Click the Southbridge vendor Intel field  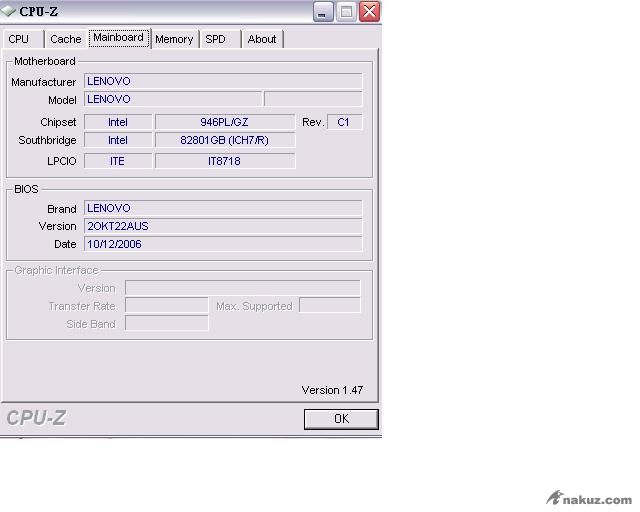point(118,140)
